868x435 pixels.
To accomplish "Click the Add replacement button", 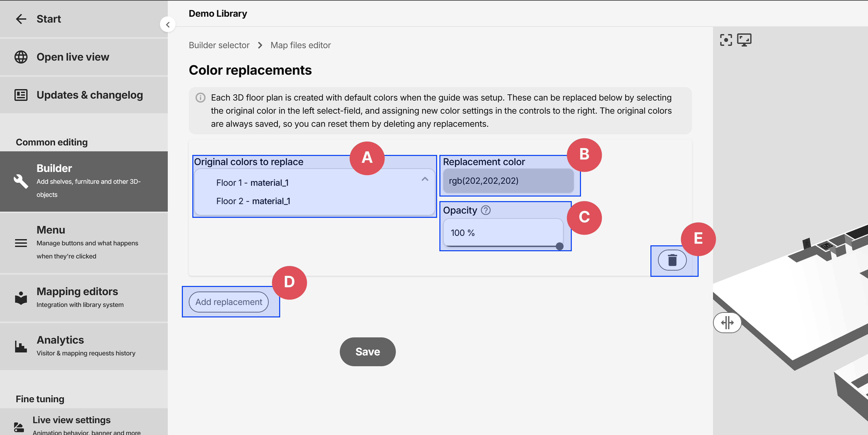I will point(228,302).
